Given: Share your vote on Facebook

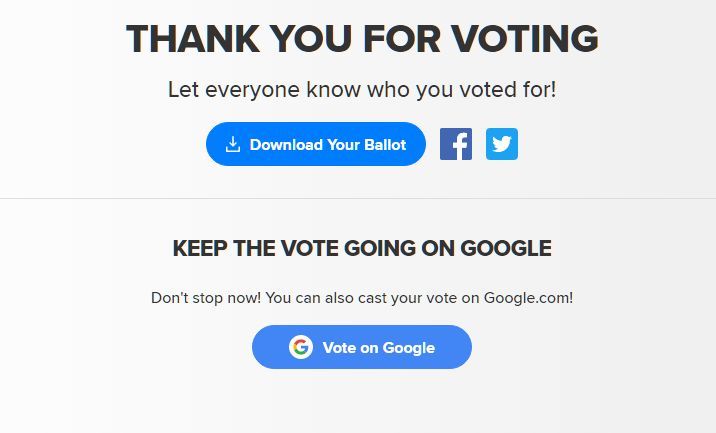Looking at the screenshot, I should click(456, 144).
